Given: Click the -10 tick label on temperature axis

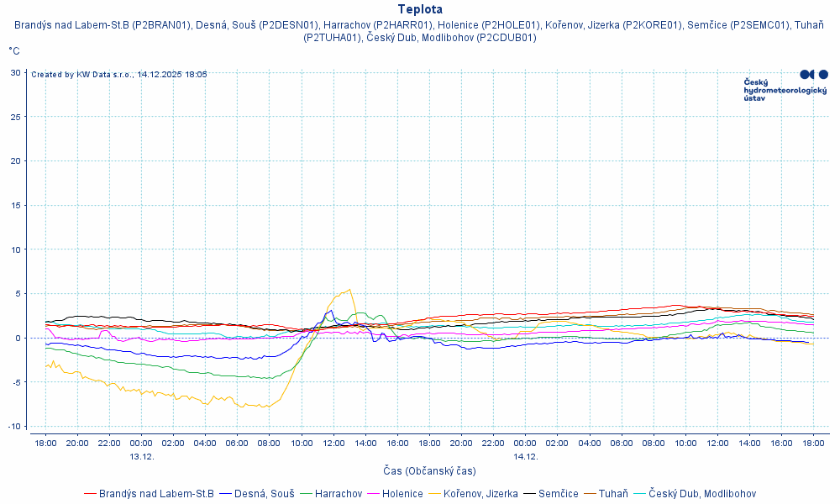Looking at the screenshot, I should click(13, 427).
